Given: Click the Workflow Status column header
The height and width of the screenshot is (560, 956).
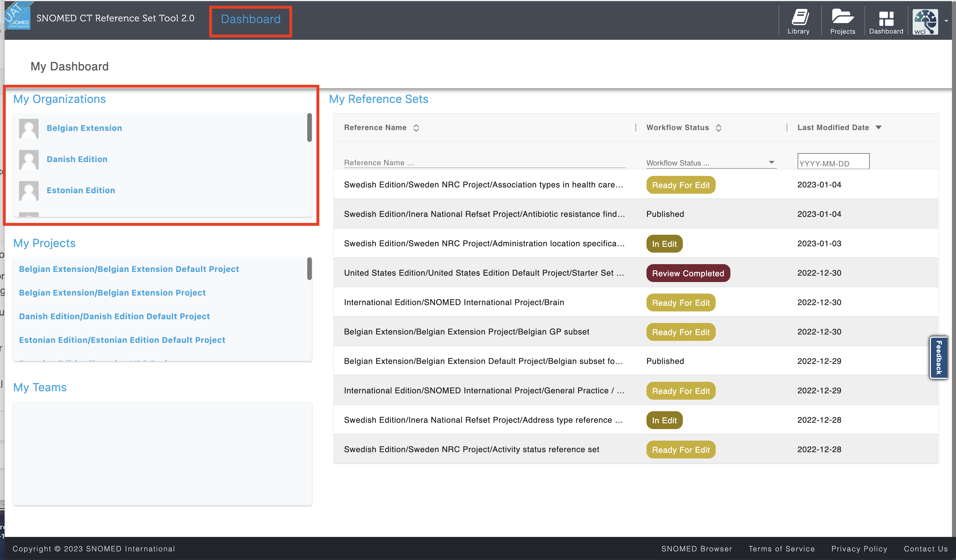Looking at the screenshot, I should [x=678, y=127].
